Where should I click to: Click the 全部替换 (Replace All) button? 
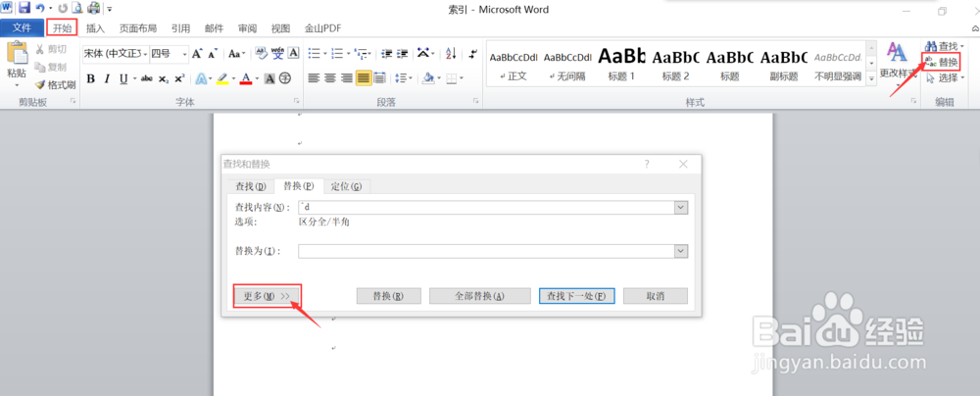[x=479, y=296]
